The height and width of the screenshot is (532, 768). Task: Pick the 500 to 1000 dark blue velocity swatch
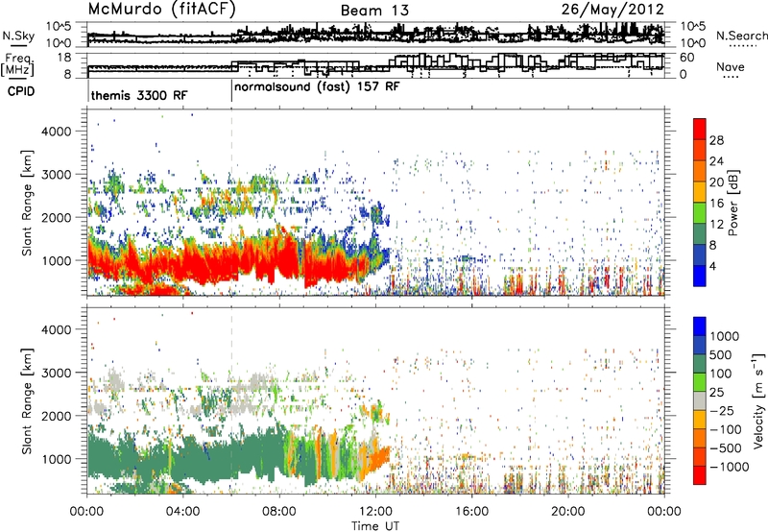pyautogui.click(x=700, y=346)
